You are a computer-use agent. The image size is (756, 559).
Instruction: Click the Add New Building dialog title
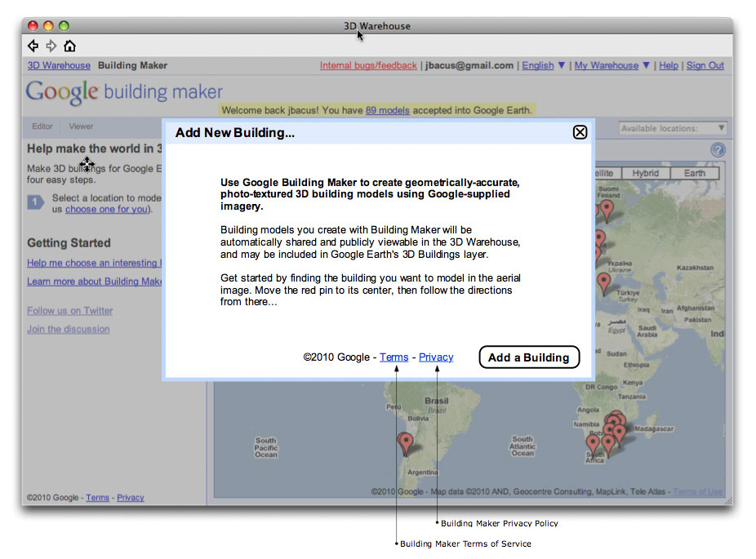click(x=235, y=132)
